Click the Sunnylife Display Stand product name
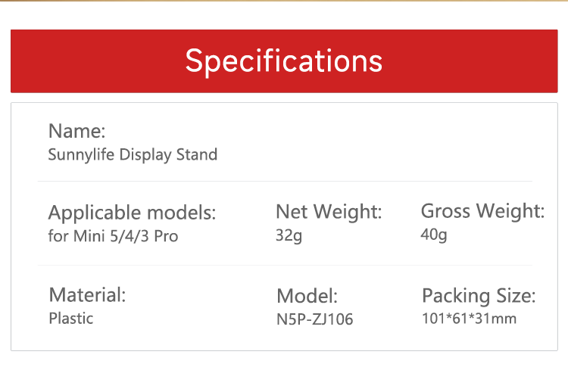 [x=133, y=155]
